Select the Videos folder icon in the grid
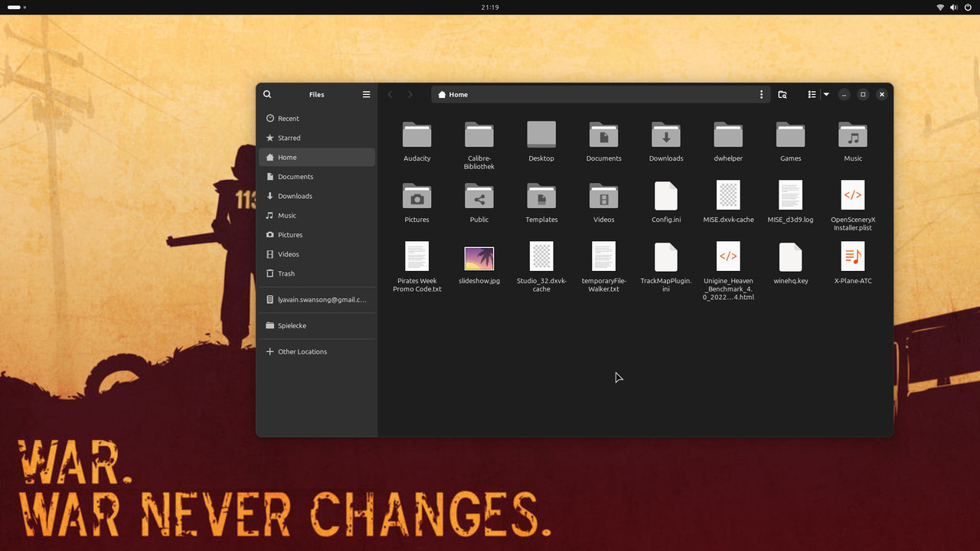 pyautogui.click(x=604, y=195)
